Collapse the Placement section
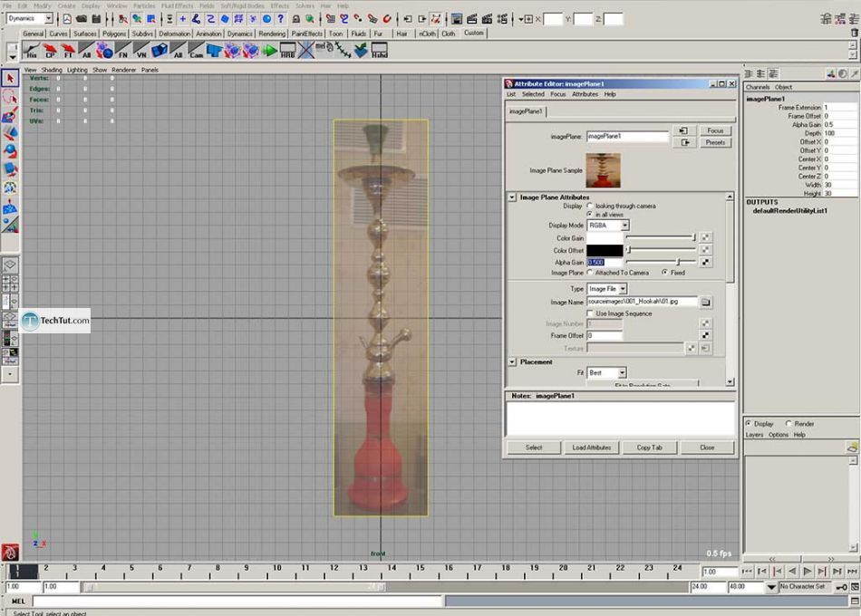861x616 pixels. coord(512,361)
